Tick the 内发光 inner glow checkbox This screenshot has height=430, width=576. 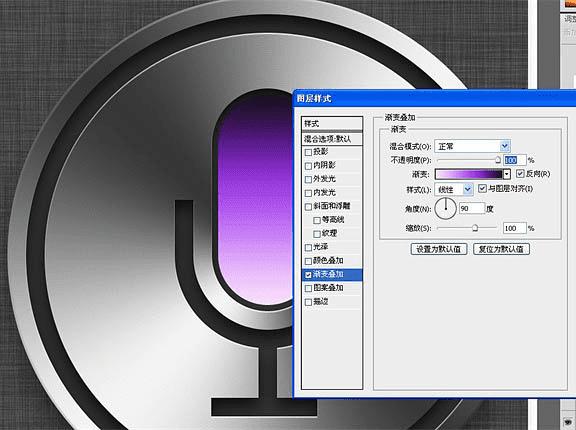(309, 193)
